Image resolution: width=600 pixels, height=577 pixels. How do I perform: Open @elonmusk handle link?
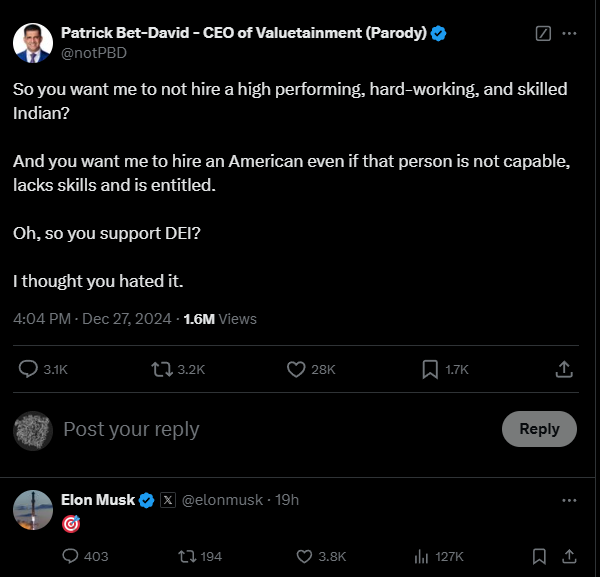[x=228, y=500]
